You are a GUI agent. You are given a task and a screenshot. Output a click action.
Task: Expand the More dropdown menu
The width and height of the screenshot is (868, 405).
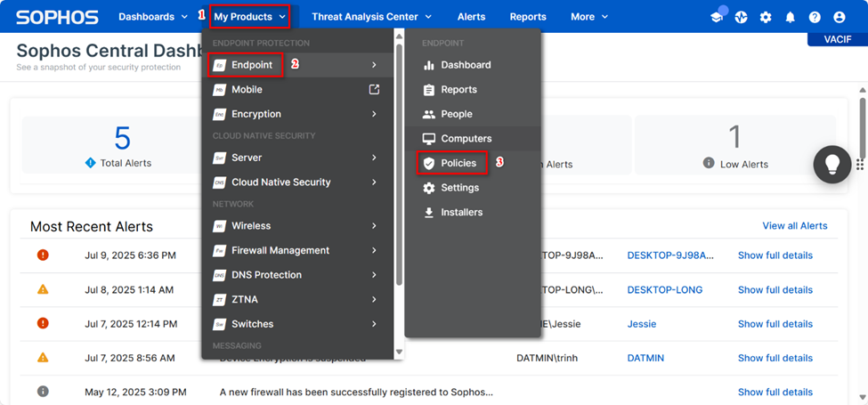coord(589,17)
